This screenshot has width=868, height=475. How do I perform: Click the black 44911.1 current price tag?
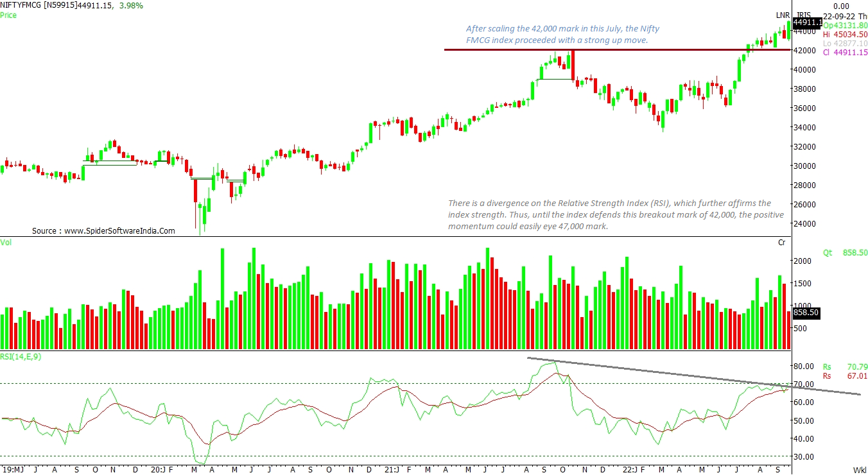808,22
